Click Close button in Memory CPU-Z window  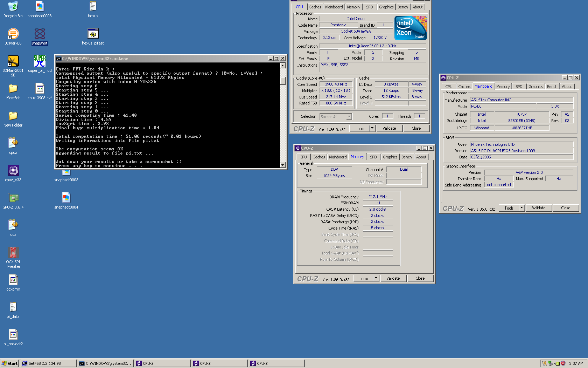point(420,278)
